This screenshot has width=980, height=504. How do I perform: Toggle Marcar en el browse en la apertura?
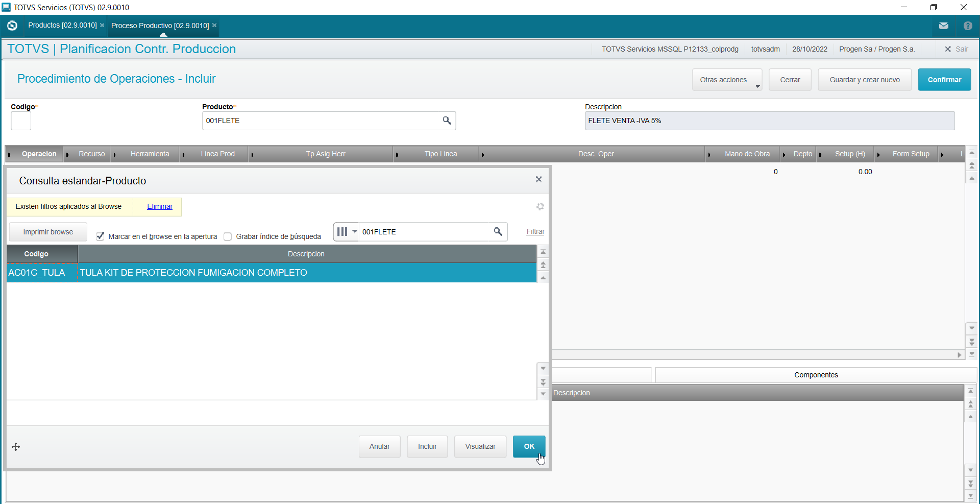pos(100,236)
